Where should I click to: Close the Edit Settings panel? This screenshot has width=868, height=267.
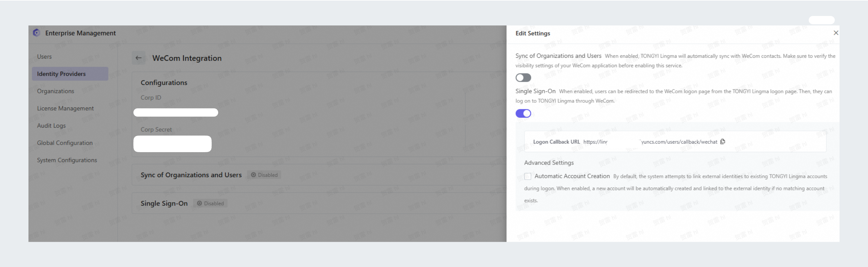pos(836,33)
